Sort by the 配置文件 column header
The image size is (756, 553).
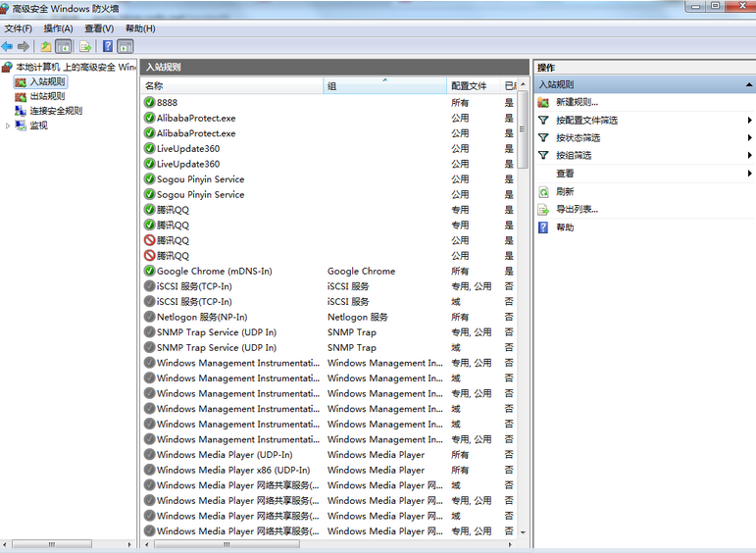coord(473,86)
